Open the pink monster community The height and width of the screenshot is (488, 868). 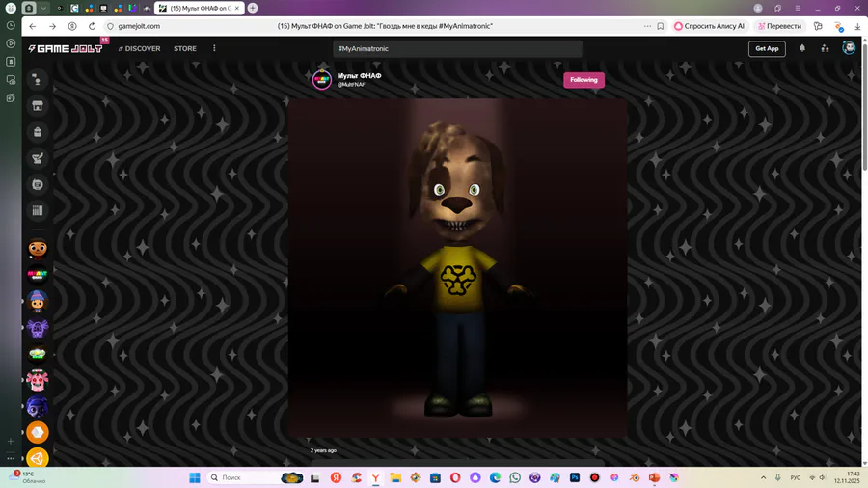(37, 380)
